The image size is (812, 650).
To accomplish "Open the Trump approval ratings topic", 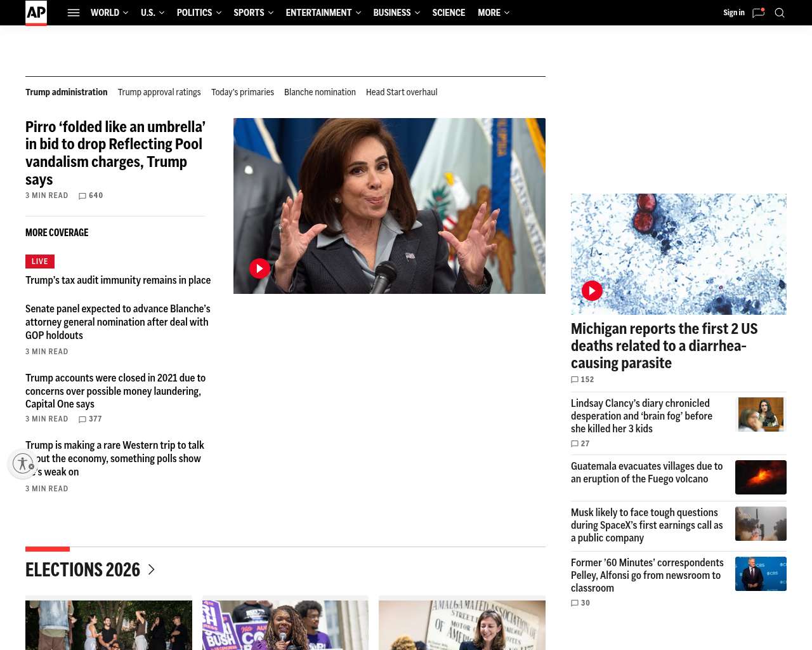I will point(159,92).
